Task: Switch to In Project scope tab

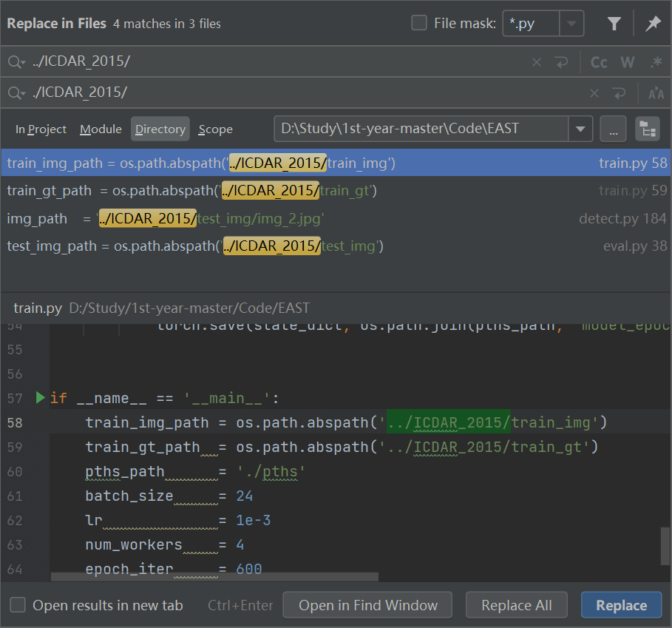Action: point(41,129)
